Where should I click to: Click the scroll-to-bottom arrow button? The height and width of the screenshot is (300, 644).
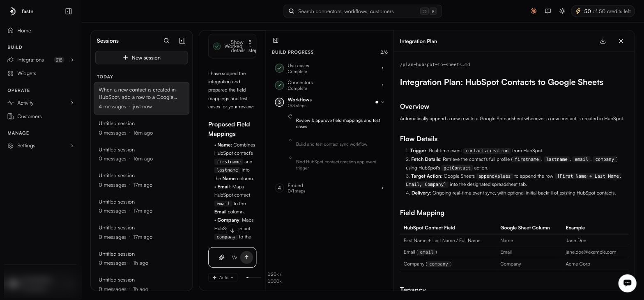232,231
